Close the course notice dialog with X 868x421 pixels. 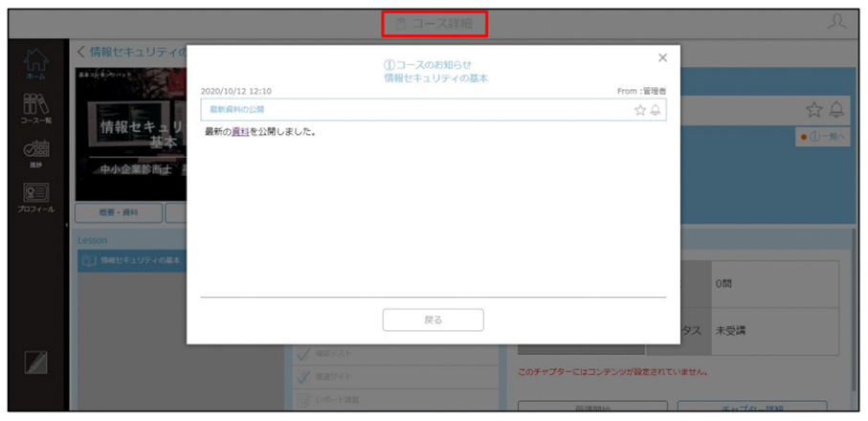662,57
